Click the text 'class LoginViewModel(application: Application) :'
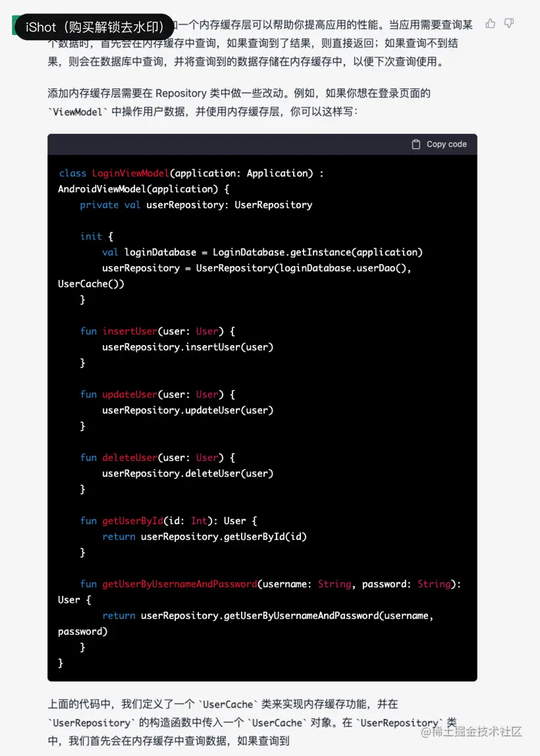540x756 pixels. pyautogui.click(x=191, y=173)
